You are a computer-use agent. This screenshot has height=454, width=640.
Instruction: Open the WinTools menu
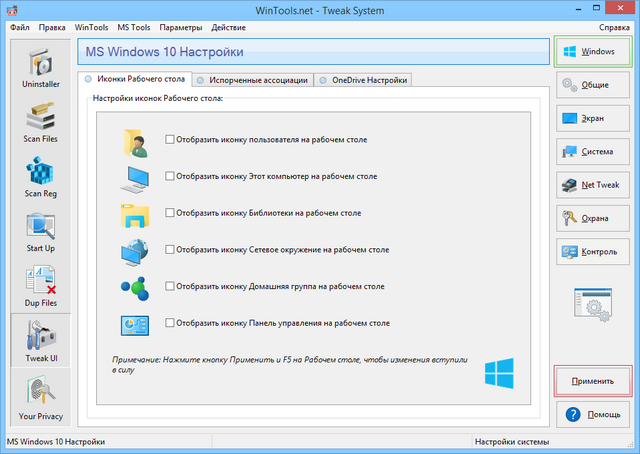click(x=92, y=26)
